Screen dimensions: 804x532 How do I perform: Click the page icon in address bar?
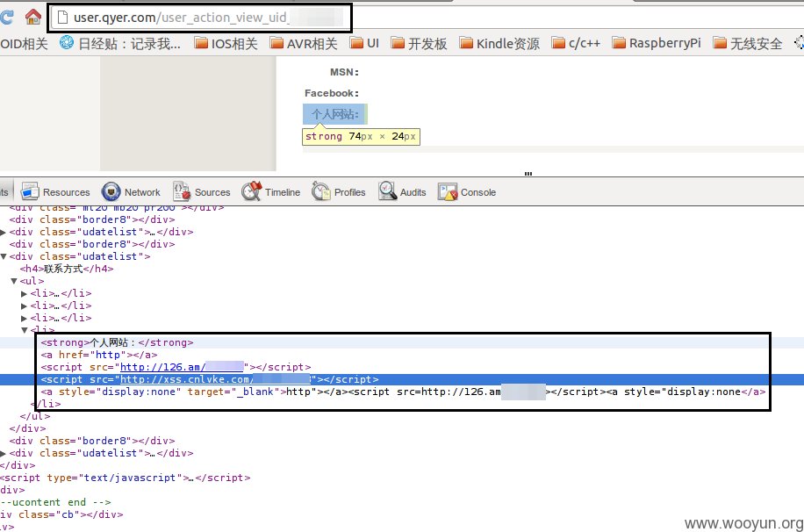62,18
